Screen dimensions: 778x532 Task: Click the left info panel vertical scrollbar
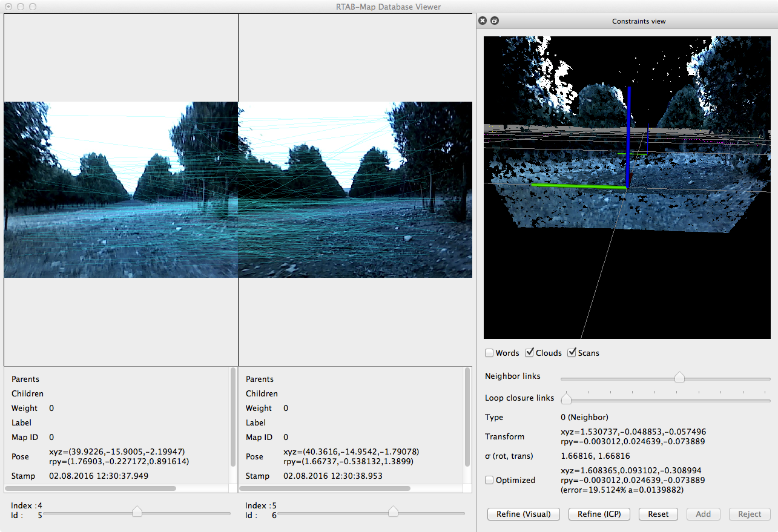(233, 418)
